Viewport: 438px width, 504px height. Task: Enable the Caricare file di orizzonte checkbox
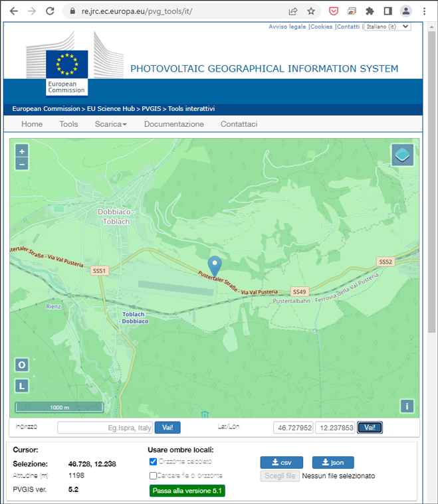click(x=153, y=475)
